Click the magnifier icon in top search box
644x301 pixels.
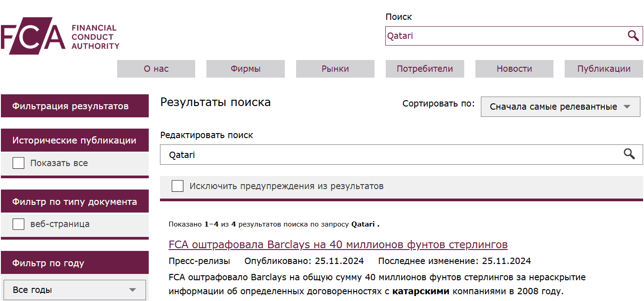coord(633,36)
